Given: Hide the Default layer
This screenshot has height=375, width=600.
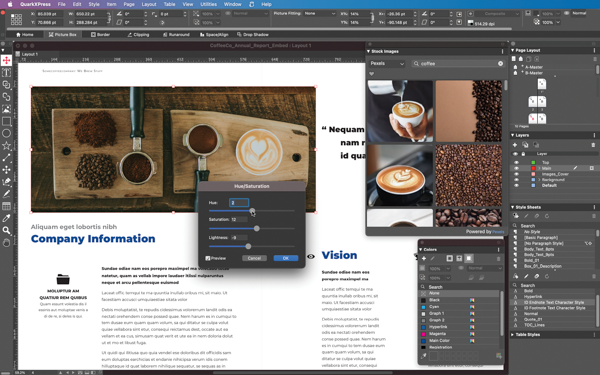Looking at the screenshot, I should 516,186.
